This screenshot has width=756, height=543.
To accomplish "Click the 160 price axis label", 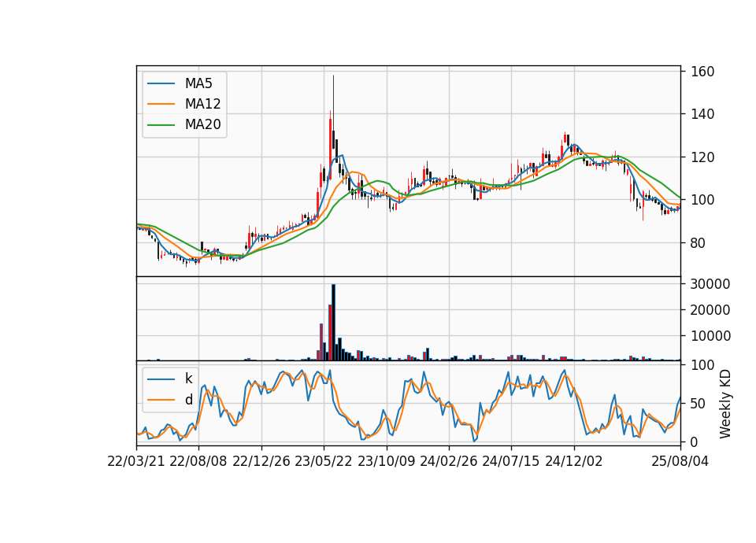I will (x=702, y=72).
